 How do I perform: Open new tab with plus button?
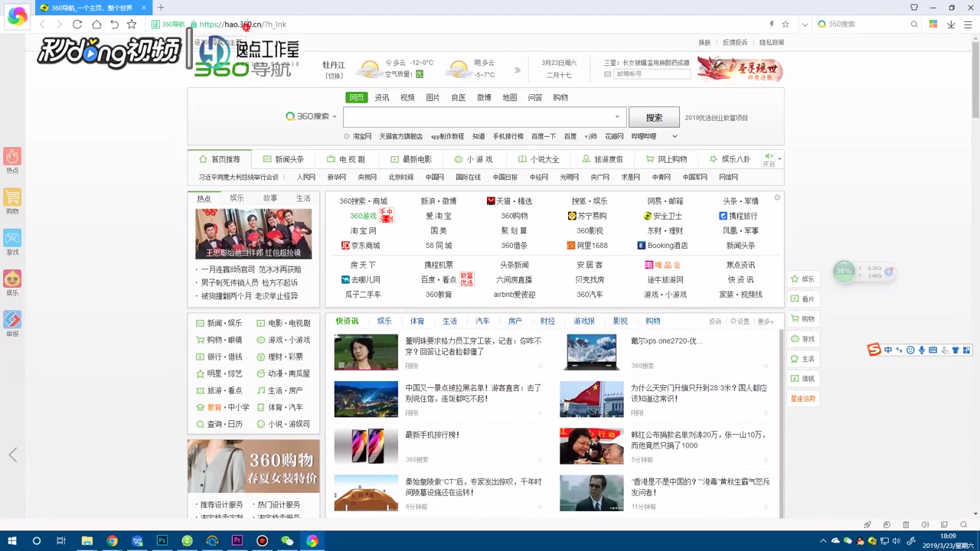(x=161, y=8)
